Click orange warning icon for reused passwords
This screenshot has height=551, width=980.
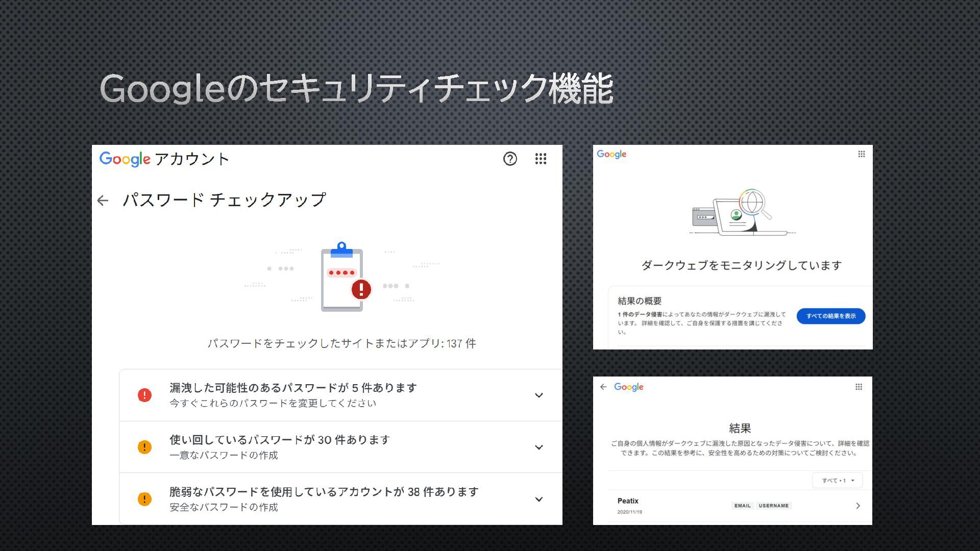[x=144, y=447]
